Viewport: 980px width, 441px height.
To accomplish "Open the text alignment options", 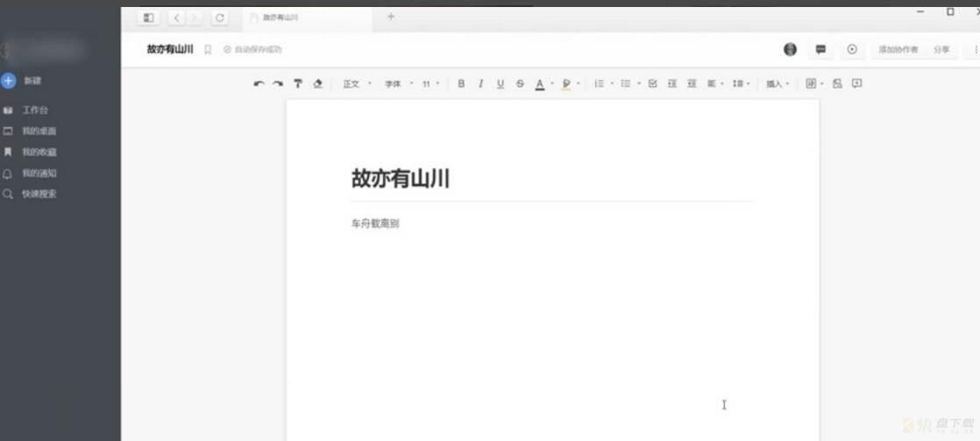I will 715,83.
